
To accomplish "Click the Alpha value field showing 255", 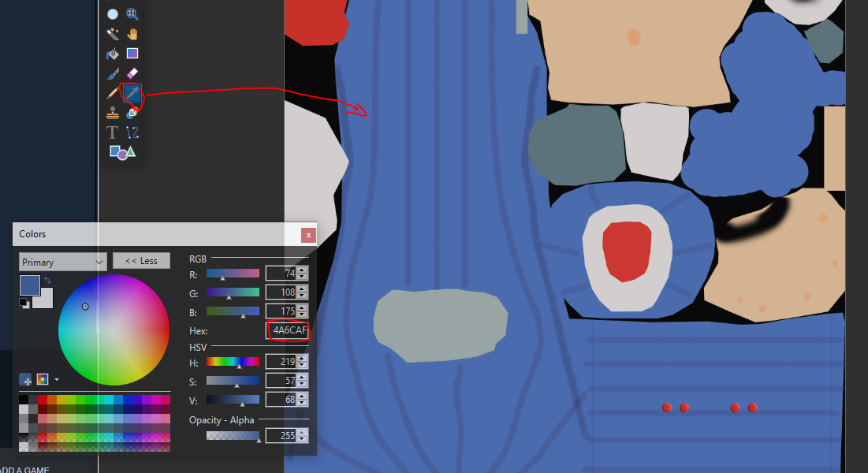I will (x=281, y=435).
